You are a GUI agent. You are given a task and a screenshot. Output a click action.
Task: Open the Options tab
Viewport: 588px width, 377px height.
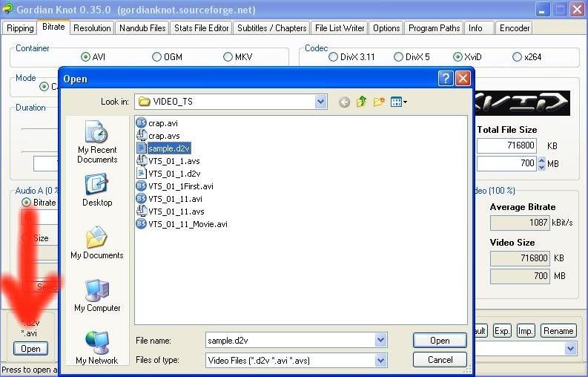pos(386,28)
